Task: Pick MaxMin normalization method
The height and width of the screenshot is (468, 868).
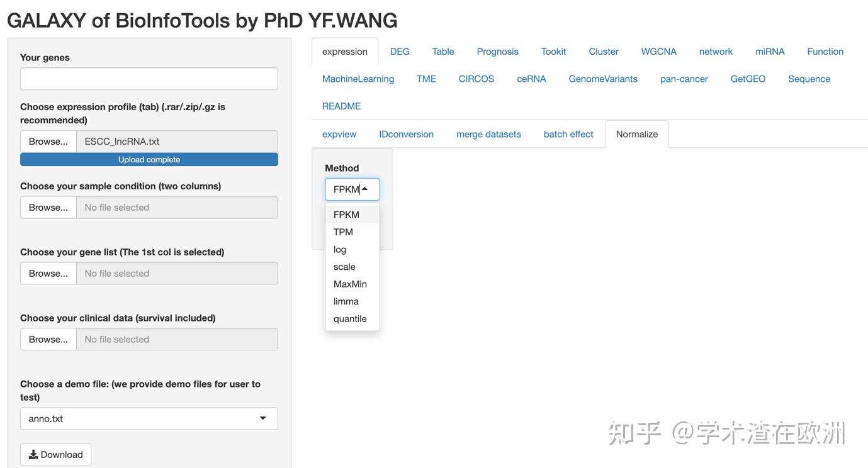Action: pos(351,283)
